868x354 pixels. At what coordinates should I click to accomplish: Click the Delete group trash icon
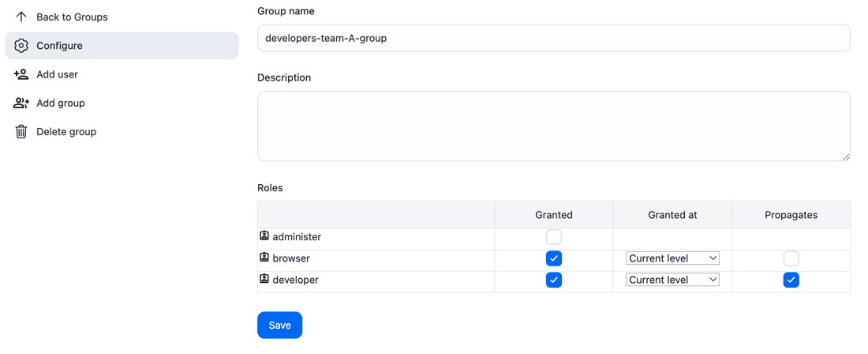pyautogui.click(x=21, y=132)
